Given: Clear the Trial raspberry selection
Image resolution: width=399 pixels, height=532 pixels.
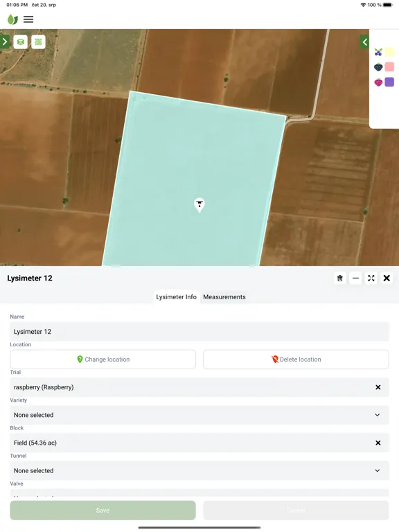Looking at the screenshot, I should tap(378, 387).
